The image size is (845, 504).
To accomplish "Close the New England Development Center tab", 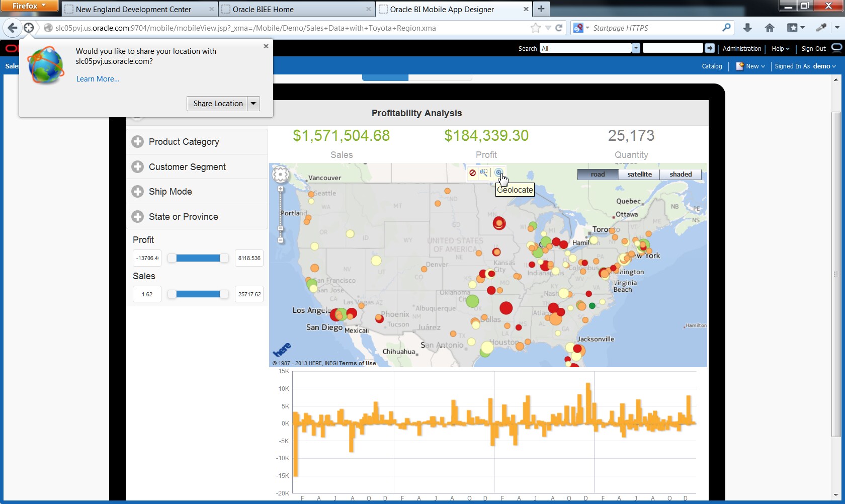I will [x=212, y=9].
